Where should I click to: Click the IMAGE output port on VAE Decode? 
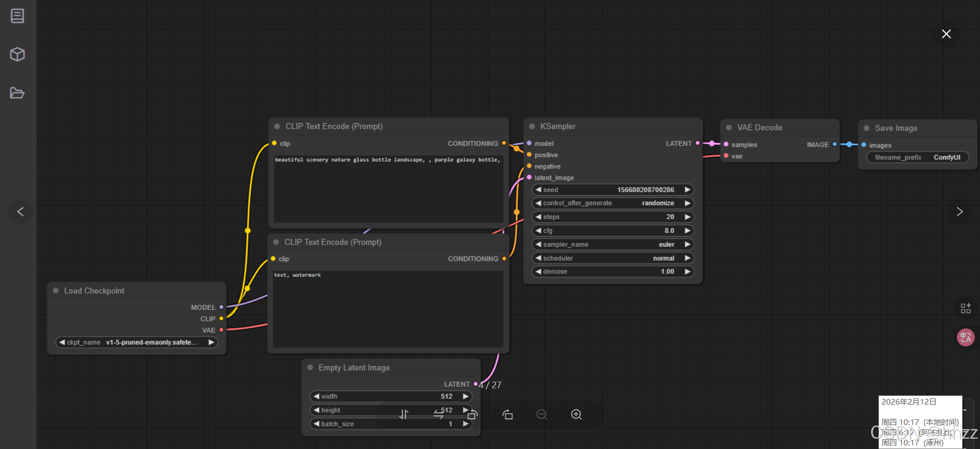click(835, 145)
